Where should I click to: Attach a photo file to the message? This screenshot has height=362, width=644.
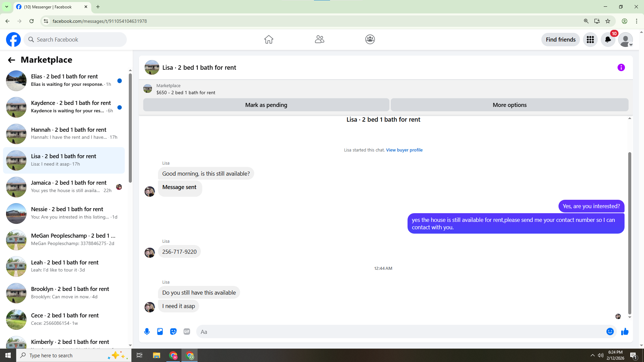click(x=160, y=332)
